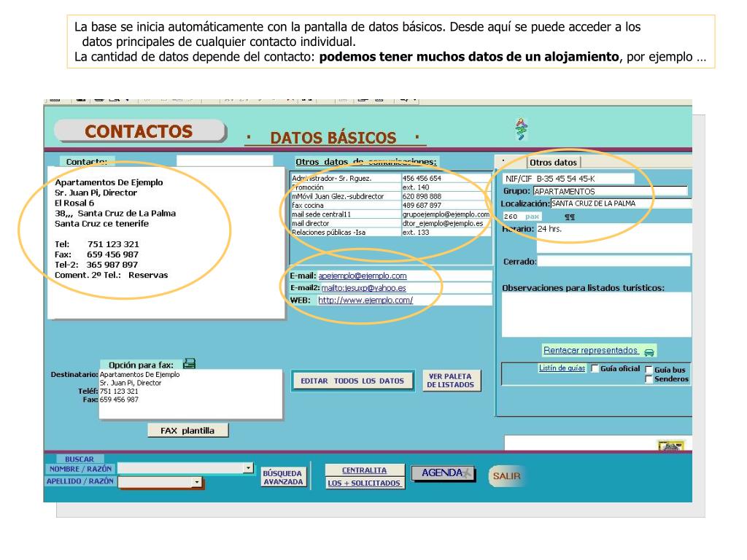Click the grupoejemplo@ejemplo.com cell
The width and height of the screenshot is (747, 560).
click(446, 214)
